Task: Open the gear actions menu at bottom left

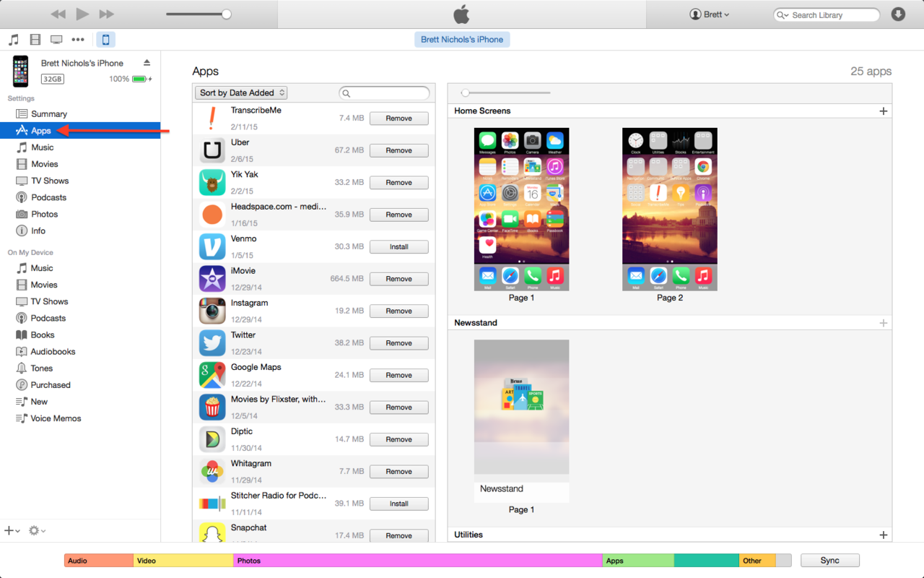Action: pyautogui.click(x=36, y=530)
